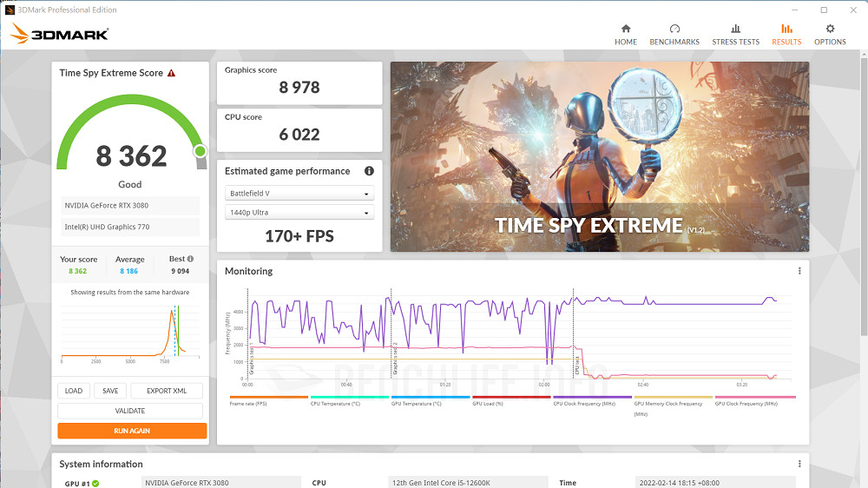The width and height of the screenshot is (868, 488).
Task: Click green check icon next to GPU #1
Action: [x=95, y=484]
